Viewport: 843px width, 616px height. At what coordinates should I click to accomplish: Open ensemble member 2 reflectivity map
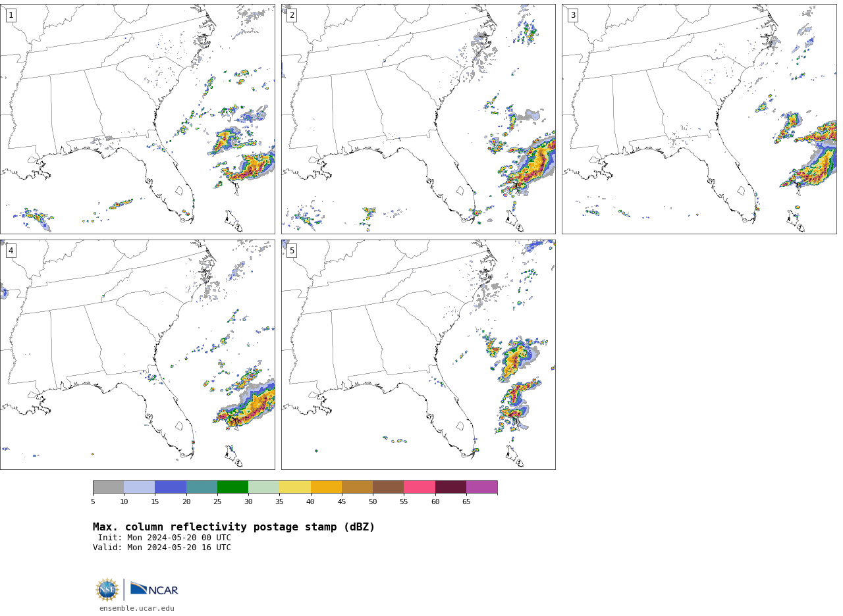click(418, 119)
